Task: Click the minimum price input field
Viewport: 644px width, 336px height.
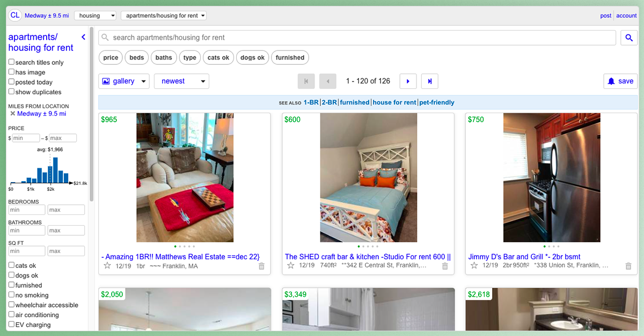Action: click(25, 138)
